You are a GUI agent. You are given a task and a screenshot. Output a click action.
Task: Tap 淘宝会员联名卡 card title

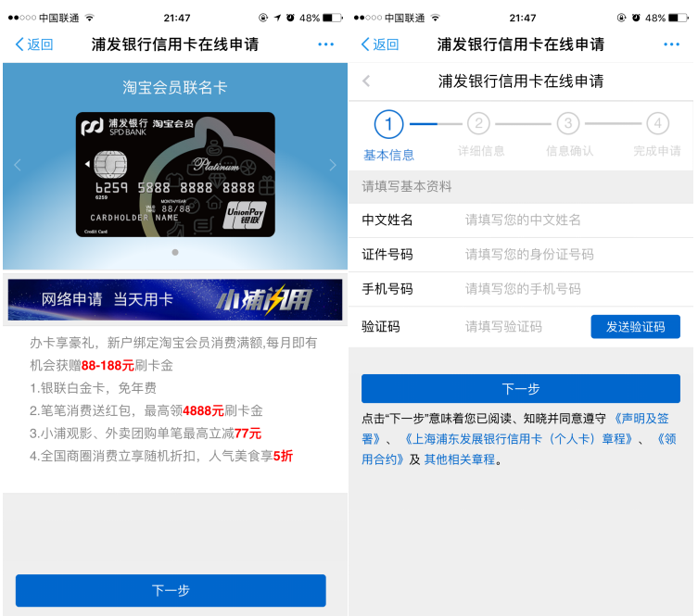[175, 87]
